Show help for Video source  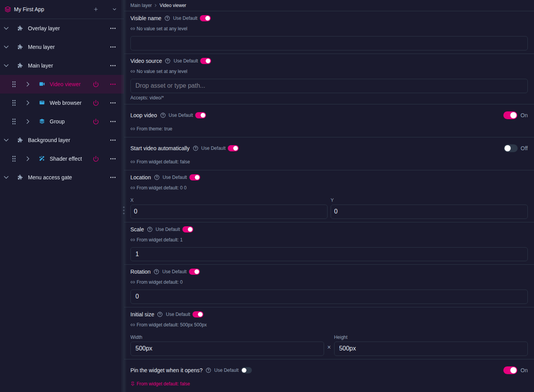168,61
